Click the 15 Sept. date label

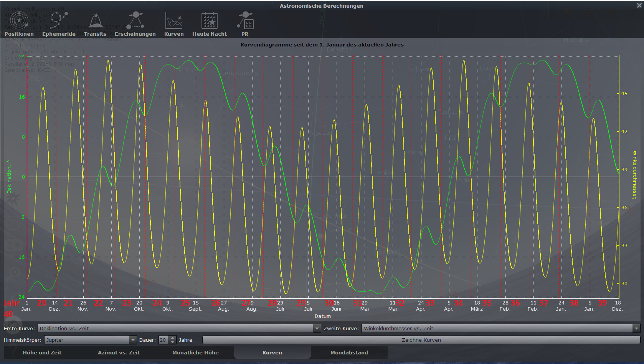[196, 306]
